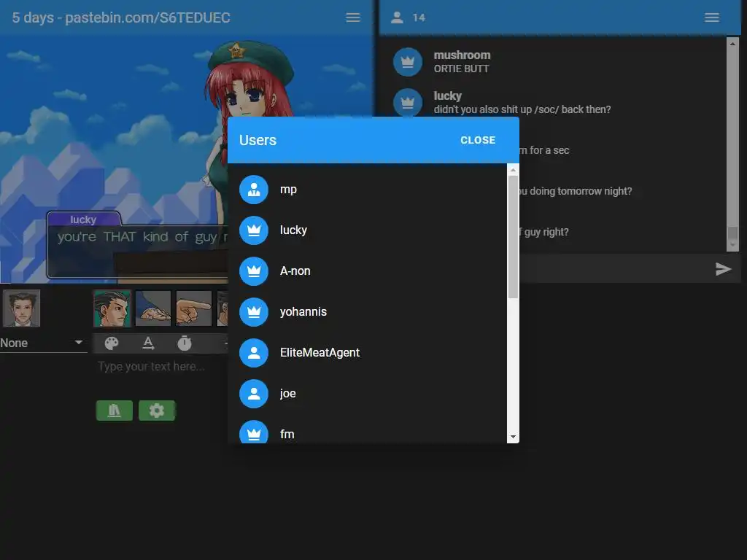
Task: Select user yohannis in the list
Action: click(368, 312)
